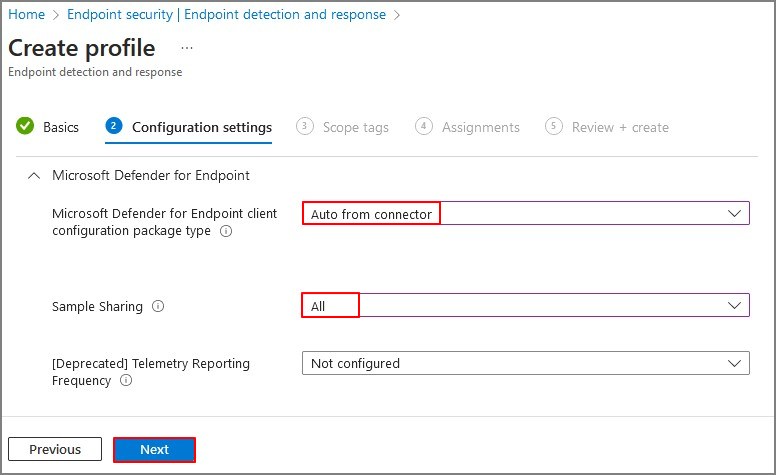Open the Auto from connector dropdown
This screenshot has width=776, height=475.
pyautogui.click(x=526, y=213)
